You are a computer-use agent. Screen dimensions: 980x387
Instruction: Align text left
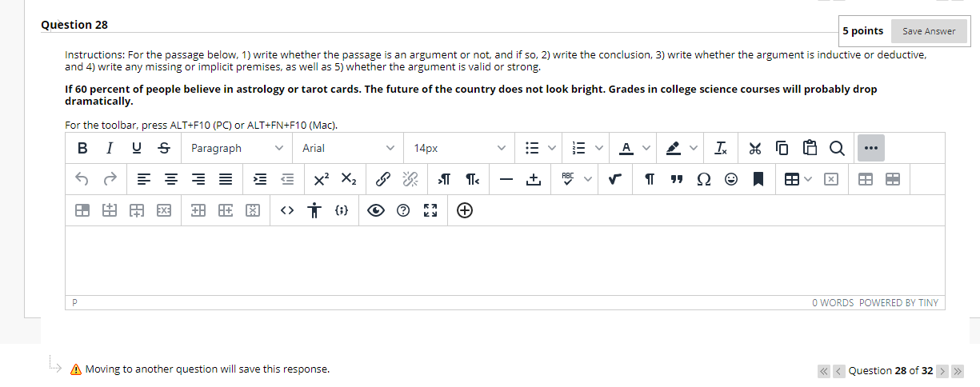tap(144, 179)
